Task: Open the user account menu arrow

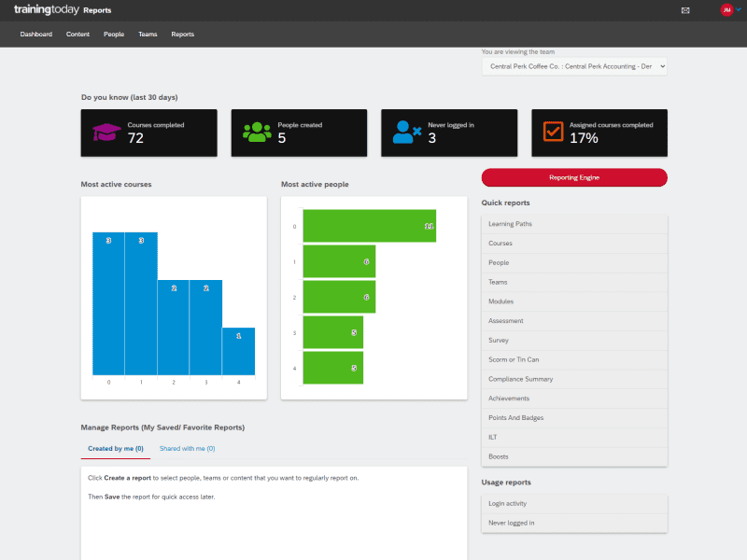Action: coord(739,9)
